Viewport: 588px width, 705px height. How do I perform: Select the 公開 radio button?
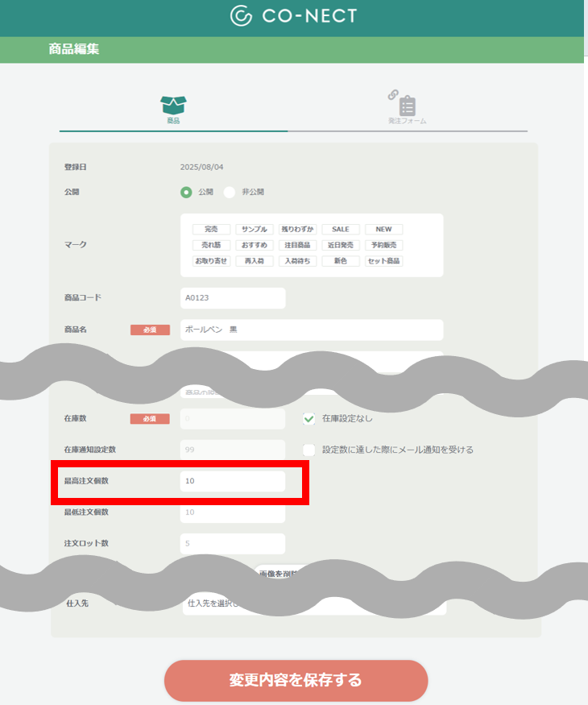(x=186, y=192)
